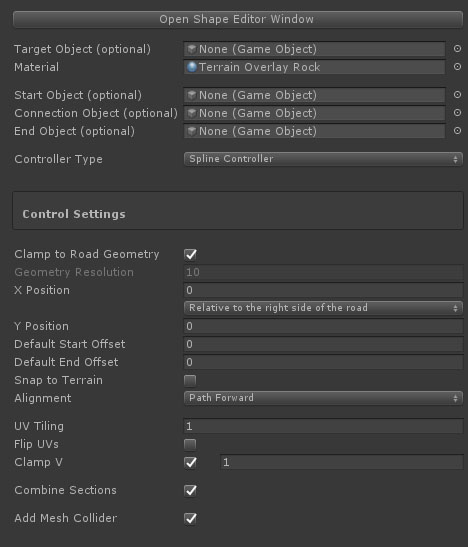This screenshot has width=468, height=547.
Task: Open the Controller Type dropdown
Action: click(323, 159)
